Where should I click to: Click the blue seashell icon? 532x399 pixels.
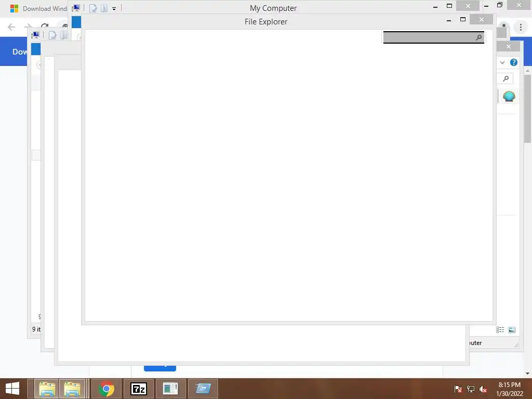pyautogui.click(x=509, y=96)
